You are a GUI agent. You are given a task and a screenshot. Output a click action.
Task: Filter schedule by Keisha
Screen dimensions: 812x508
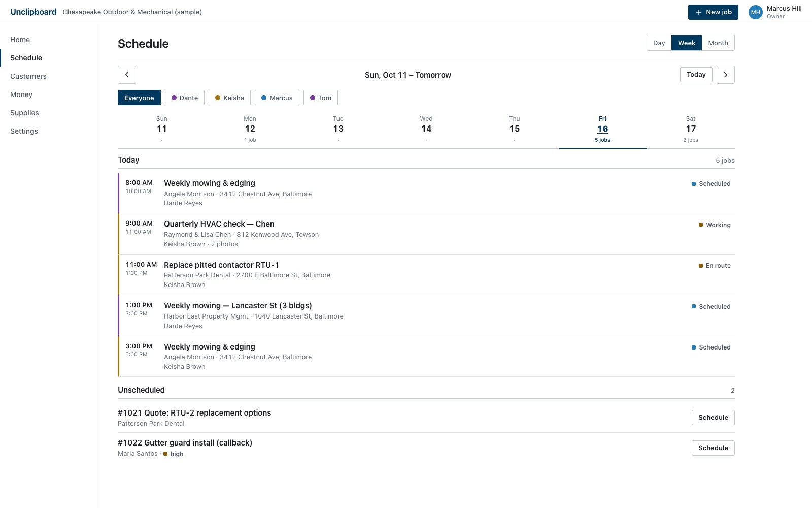[229, 98]
